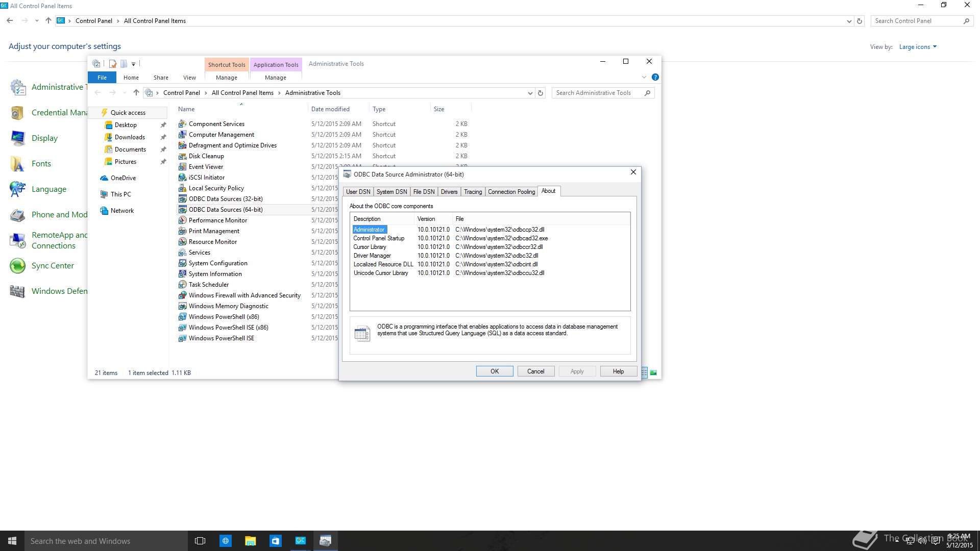980x551 pixels.
Task: Open Component Services shortcut icon
Action: [x=182, y=124]
